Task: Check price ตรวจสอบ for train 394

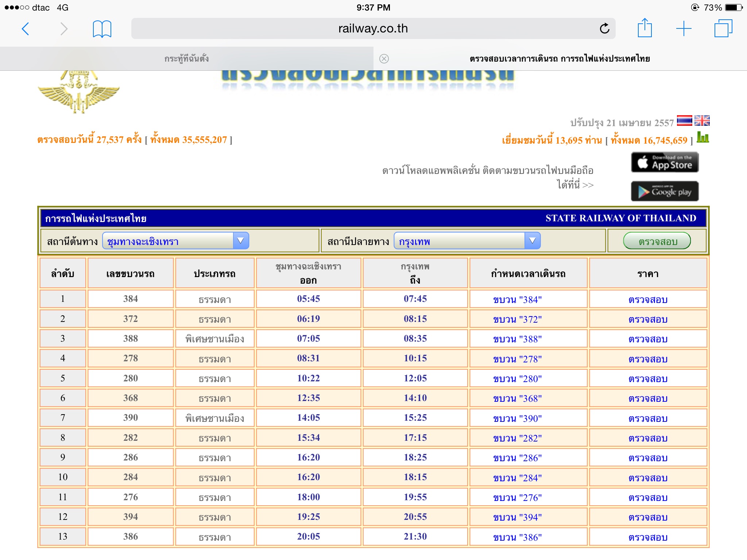Action: 648,517
